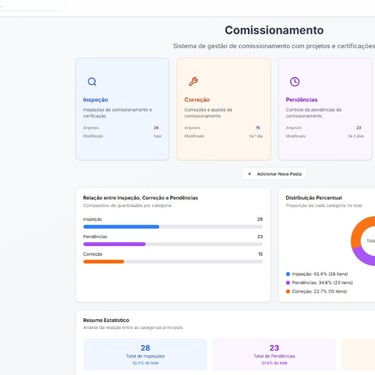Open the Pendências folder title
Image resolution: width=375 pixels, height=375 pixels.
(301, 100)
